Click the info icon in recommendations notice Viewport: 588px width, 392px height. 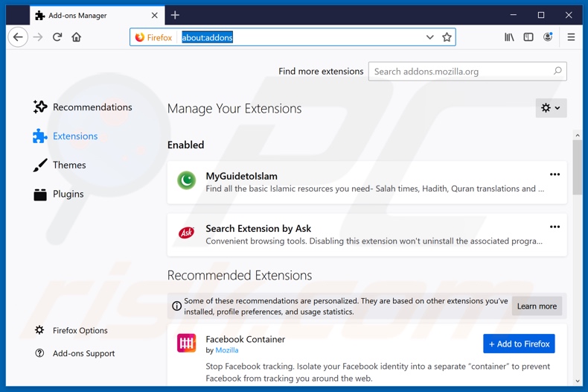pyautogui.click(x=176, y=306)
